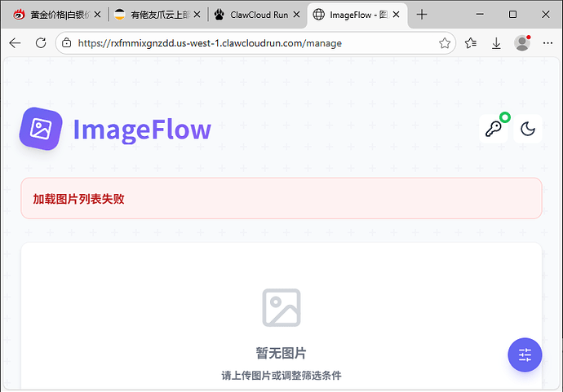Open browser settings and more menu
563x392 pixels.
(x=548, y=43)
